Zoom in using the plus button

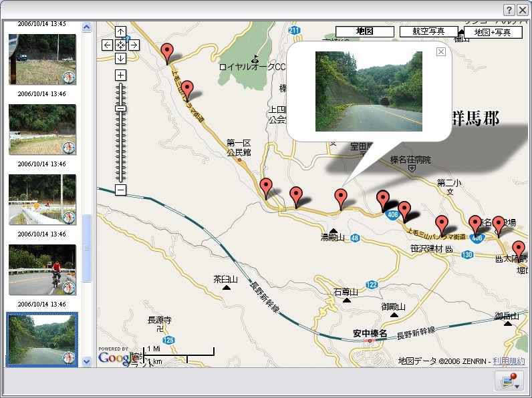pyautogui.click(x=120, y=75)
